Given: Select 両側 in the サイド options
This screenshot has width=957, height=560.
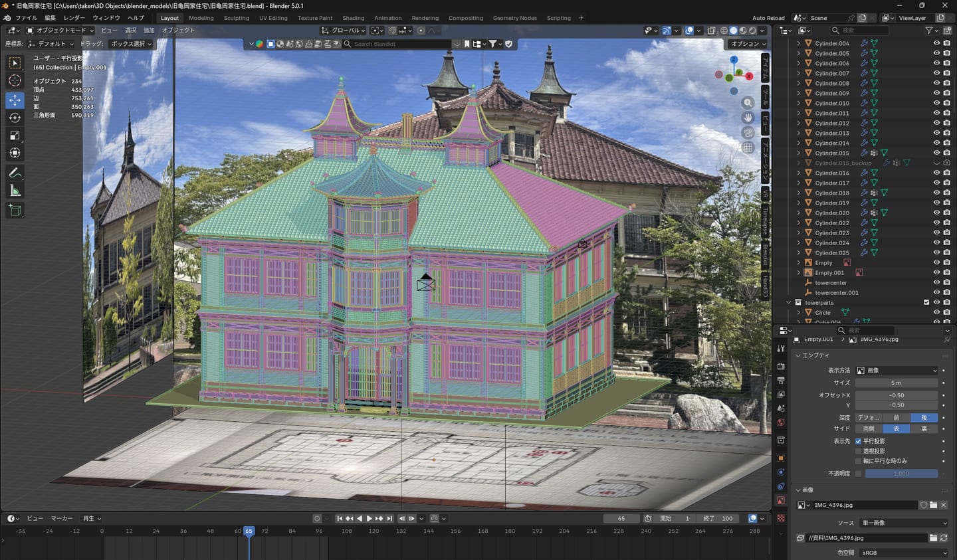Looking at the screenshot, I should pyautogui.click(x=869, y=429).
